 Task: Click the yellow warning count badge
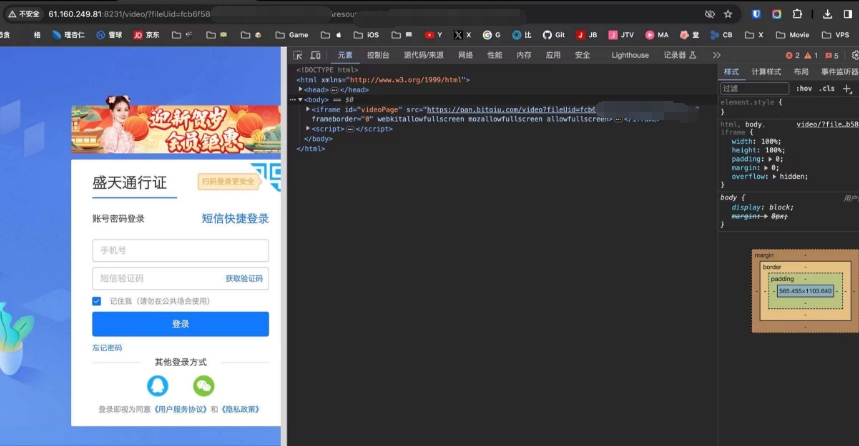click(x=811, y=55)
